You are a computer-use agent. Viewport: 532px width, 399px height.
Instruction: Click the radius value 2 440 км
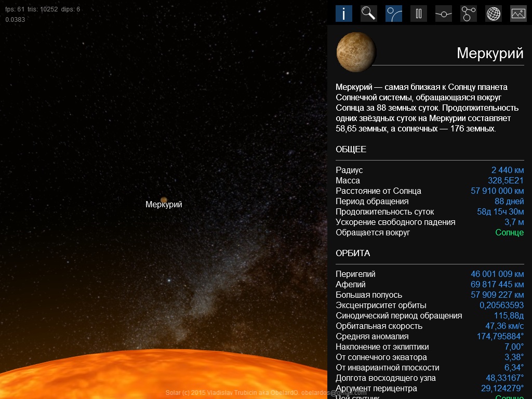(x=507, y=170)
